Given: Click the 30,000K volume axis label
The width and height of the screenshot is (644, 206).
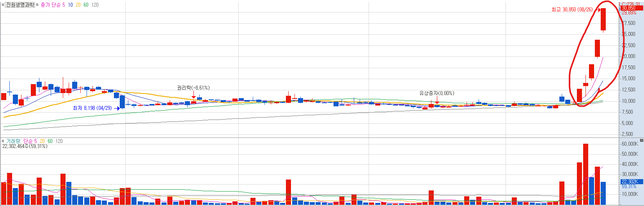Looking at the screenshot, I should (x=630, y=174).
